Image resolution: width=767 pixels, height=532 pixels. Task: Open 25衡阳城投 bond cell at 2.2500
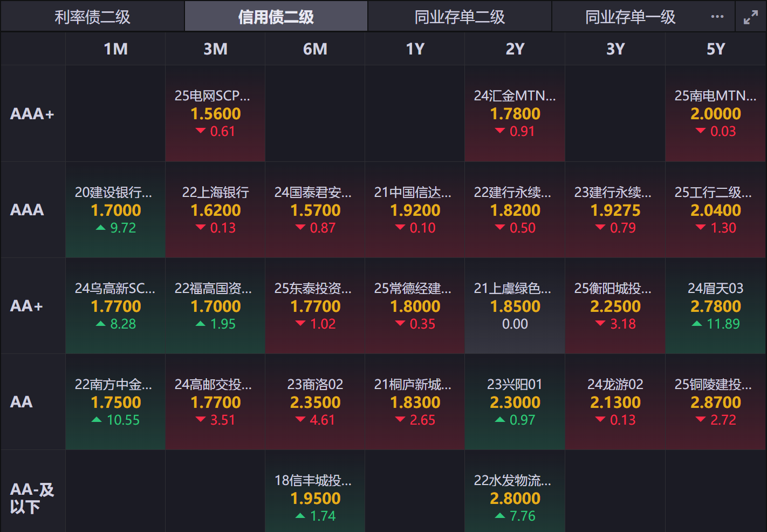[615, 306]
